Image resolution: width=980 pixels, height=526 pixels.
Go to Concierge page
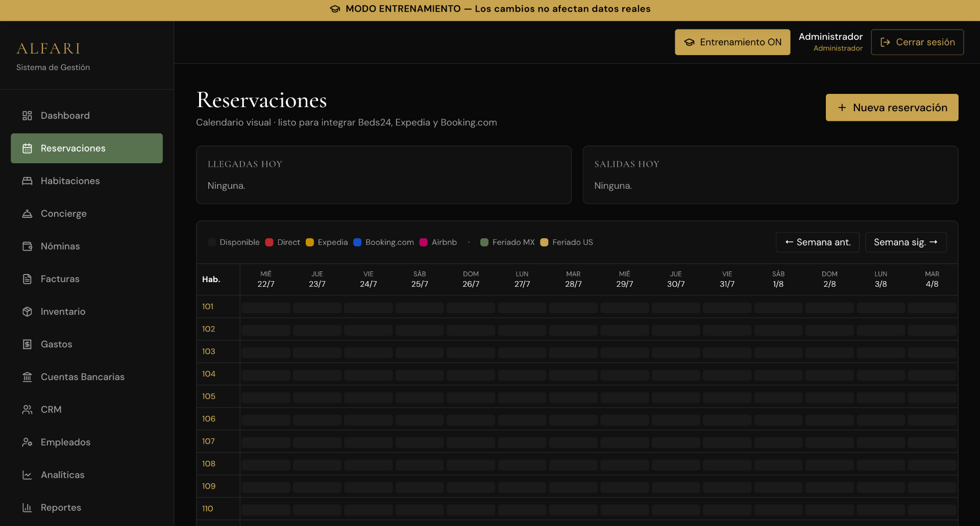tap(87, 214)
